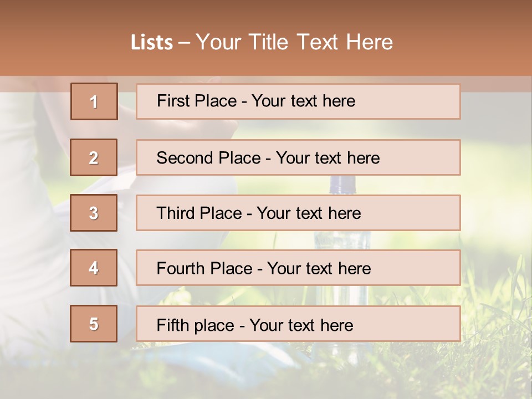Click the number 1 box
Screen dimensions: 532x399
coord(94,101)
